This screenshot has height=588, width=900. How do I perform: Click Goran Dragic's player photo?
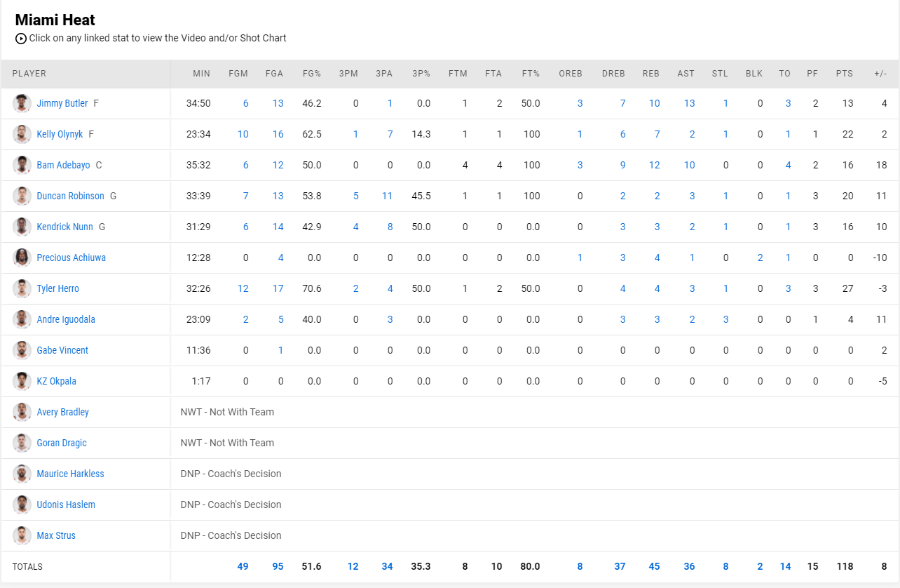pyautogui.click(x=22, y=443)
